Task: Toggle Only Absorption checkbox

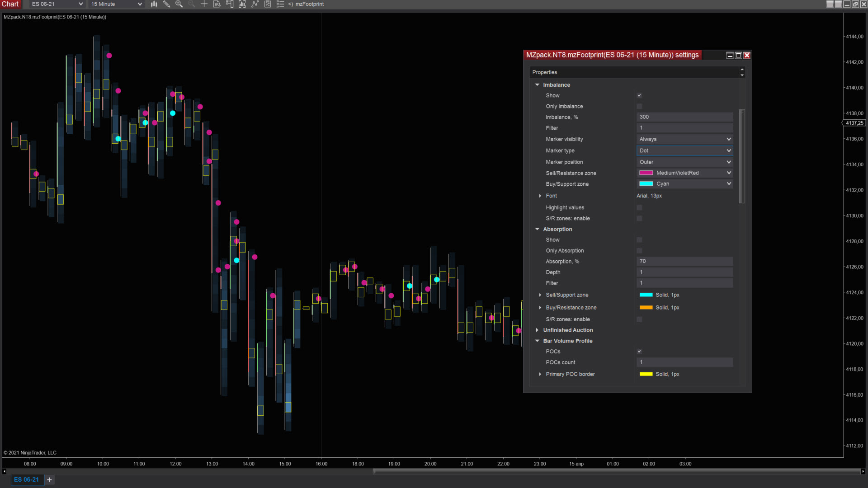Action: coord(639,250)
